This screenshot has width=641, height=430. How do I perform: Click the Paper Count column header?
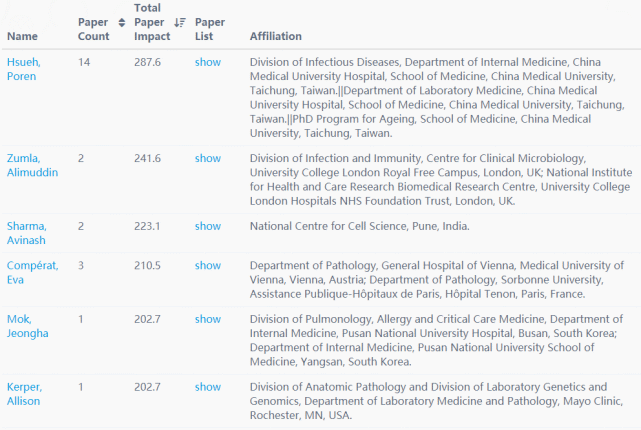[x=94, y=29]
